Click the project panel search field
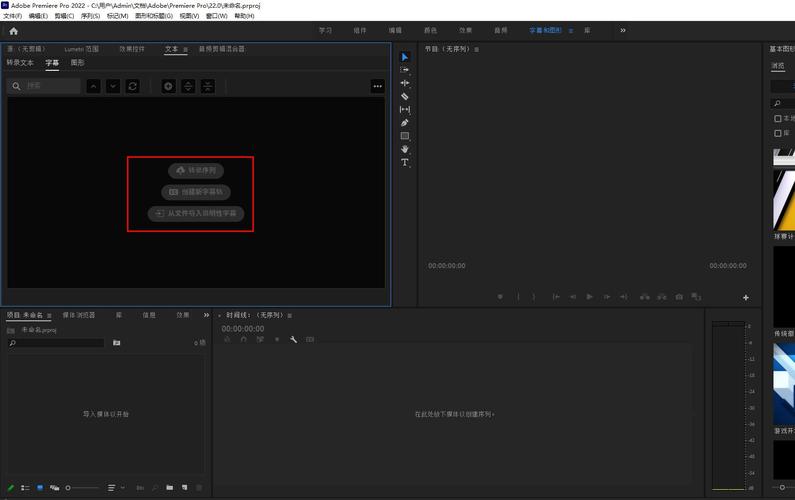This screenshot has width=795, height=500. pyautogui.click(x=56, y=343)
